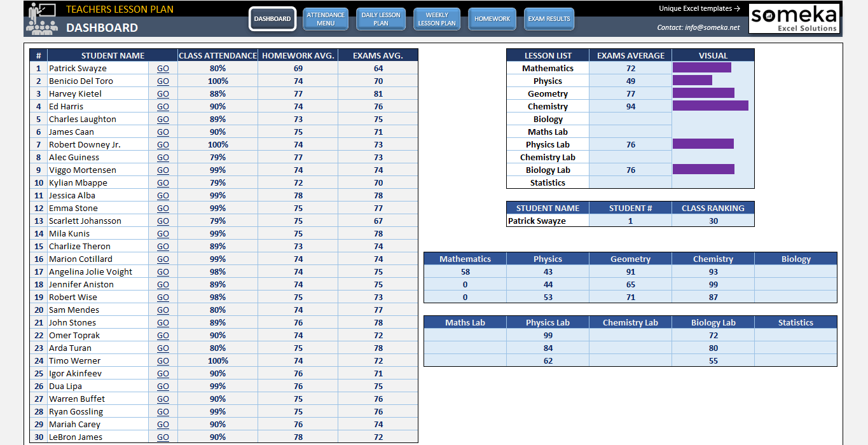Screen dimensions: 868x445
Task: Click GO link for Kylian Mbappe
Action: [x=163, y=182]
